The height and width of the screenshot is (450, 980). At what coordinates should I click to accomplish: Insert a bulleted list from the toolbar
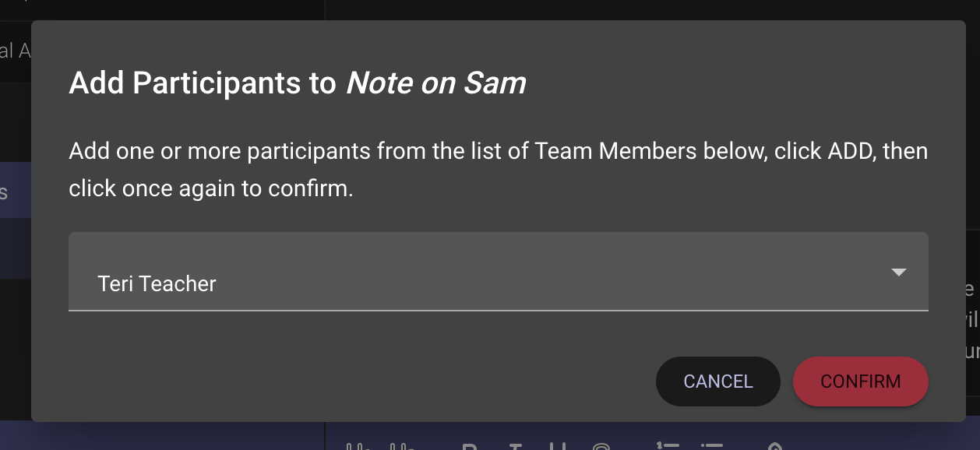[x=711, y=447]
